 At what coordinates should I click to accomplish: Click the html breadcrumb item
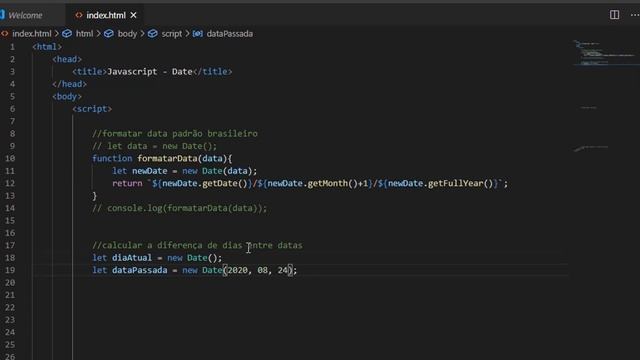[x=84, y=33]
